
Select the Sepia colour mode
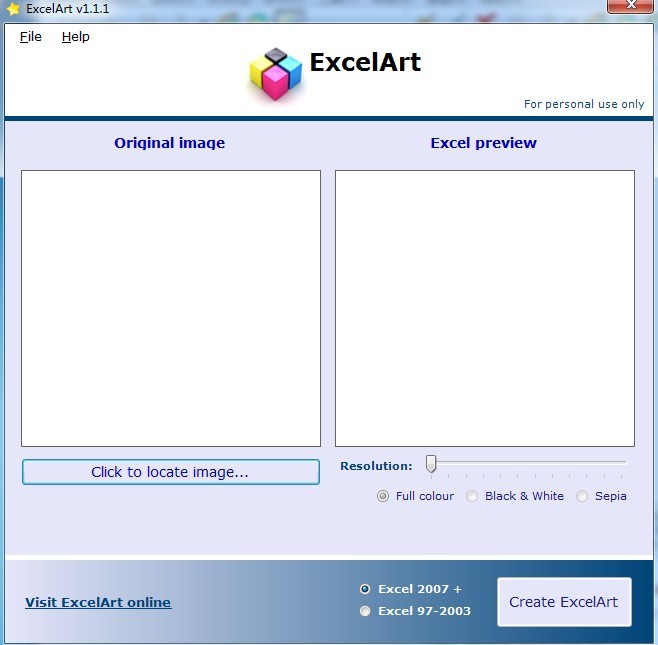coord(582,496)
